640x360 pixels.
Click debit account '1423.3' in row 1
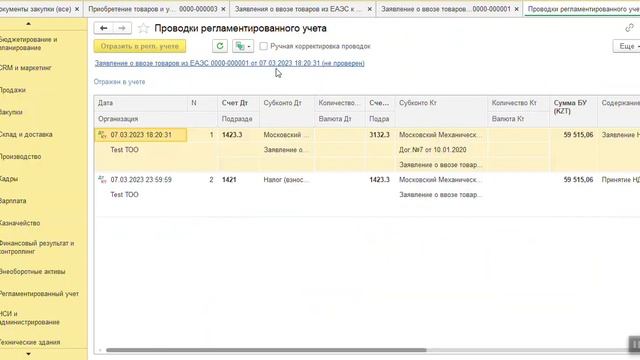point(232,135)
